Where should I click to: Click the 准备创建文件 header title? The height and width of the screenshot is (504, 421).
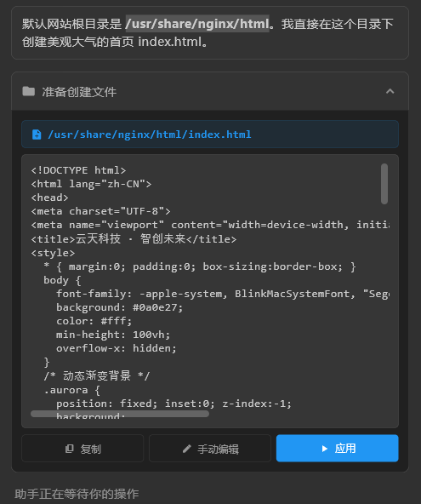[79, 92]
